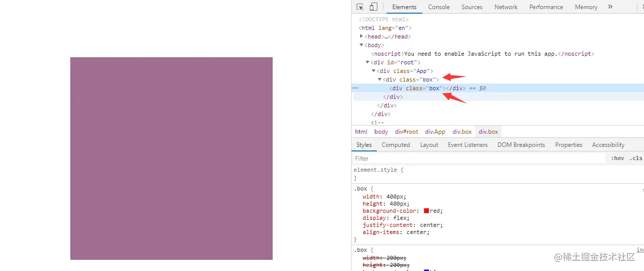Select the html lang="en" row
The height and width of the screenshot is (271, 644).
click(x=385, y=28)
